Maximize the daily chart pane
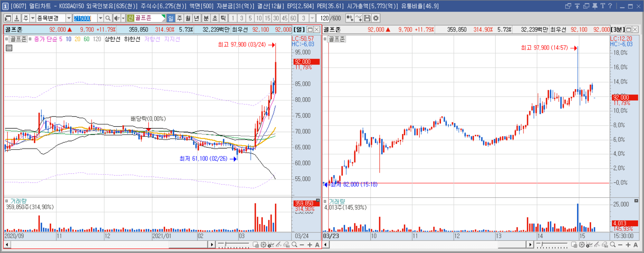 (310, 30)
